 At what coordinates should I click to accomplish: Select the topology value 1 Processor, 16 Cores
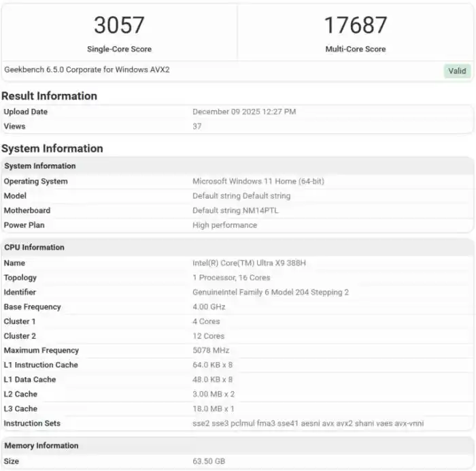point(231,278)
